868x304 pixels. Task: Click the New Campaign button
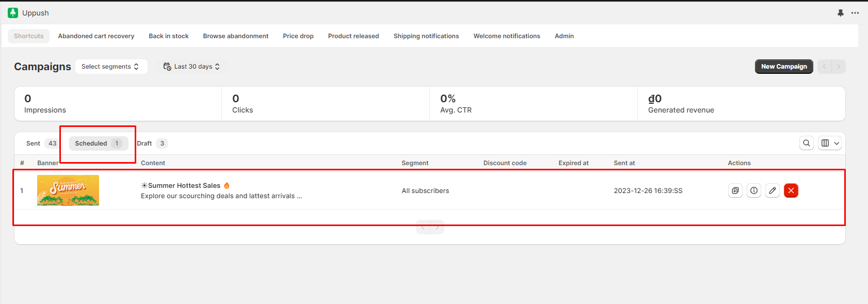[783, 67]
